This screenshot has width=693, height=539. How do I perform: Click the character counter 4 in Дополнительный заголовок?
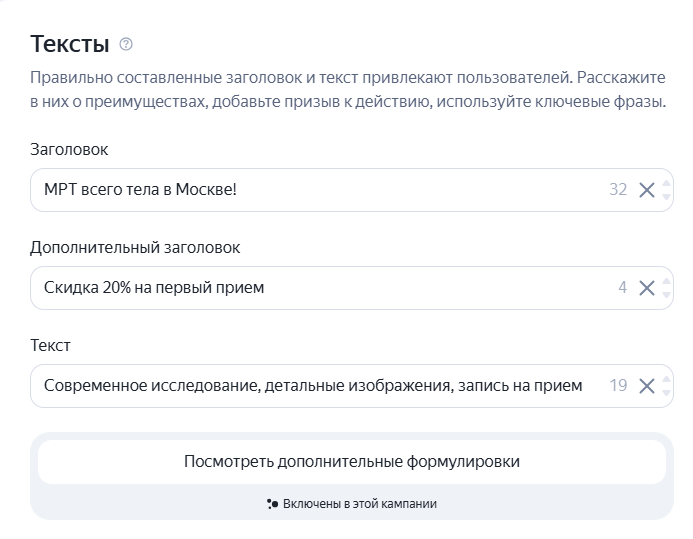point(622,288)
